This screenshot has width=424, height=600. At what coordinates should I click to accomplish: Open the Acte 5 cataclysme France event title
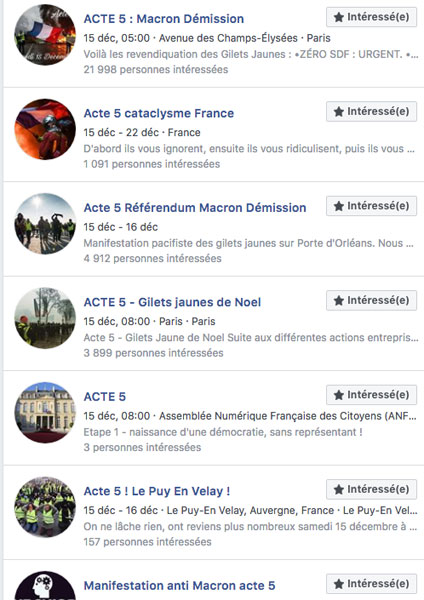[159, 113]
